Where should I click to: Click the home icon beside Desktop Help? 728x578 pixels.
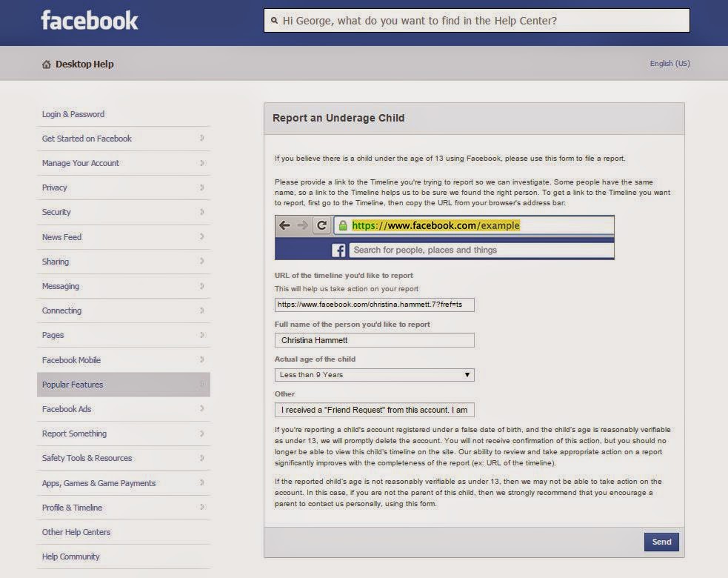click(x=47, y=64)
